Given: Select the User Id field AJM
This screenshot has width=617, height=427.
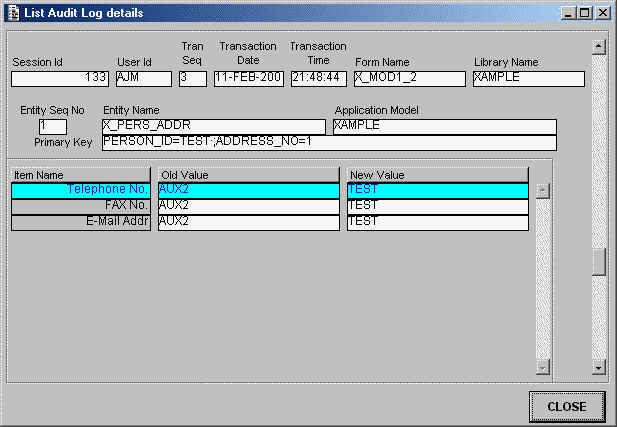Looking at the screenshot, I should [143, 78].
